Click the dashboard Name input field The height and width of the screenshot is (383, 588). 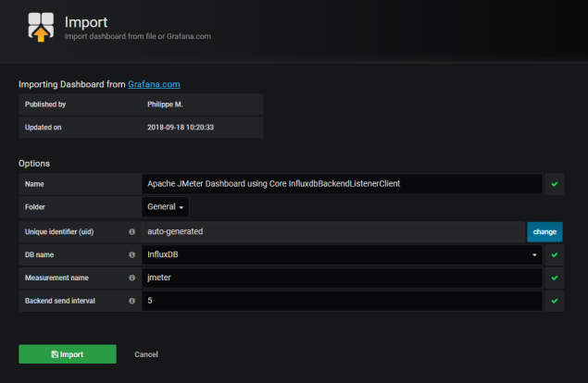pyautogui.click(x=341, y=184)
